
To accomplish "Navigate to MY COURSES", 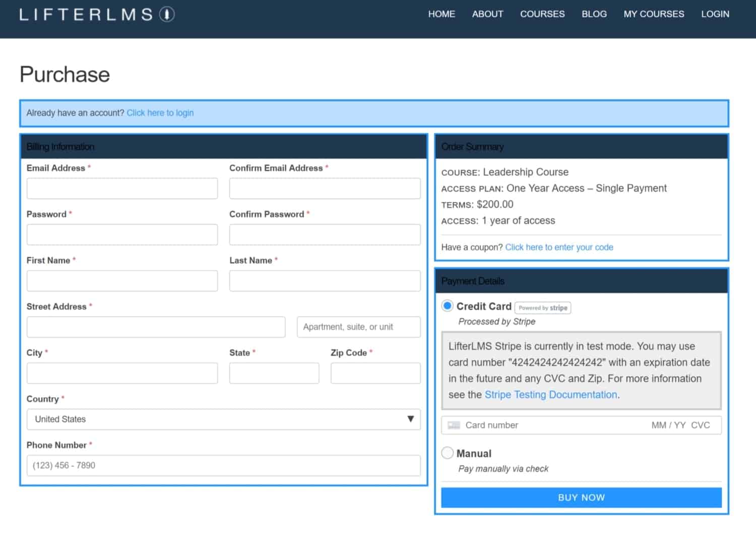I will click(654, 14).
